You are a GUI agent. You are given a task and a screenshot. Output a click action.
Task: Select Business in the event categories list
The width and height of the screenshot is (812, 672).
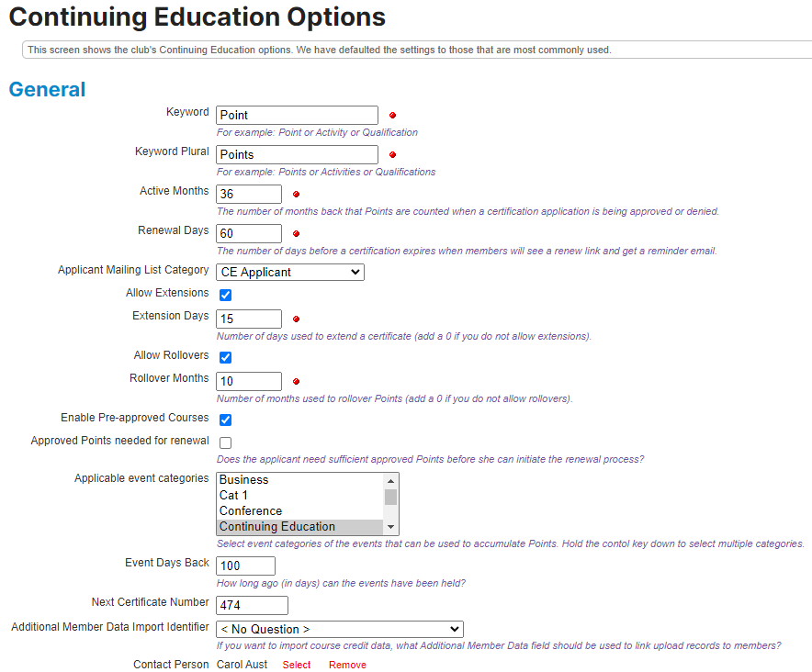276,479
